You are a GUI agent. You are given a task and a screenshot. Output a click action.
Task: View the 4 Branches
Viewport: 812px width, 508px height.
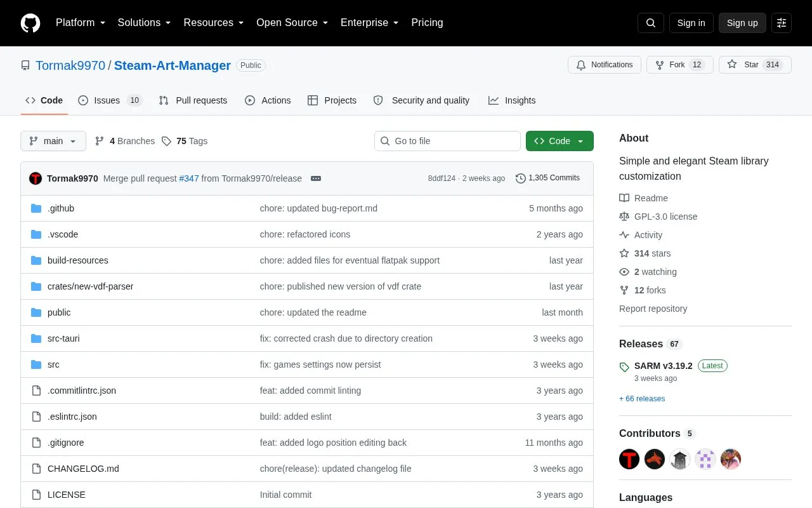[x=125, y=141]
